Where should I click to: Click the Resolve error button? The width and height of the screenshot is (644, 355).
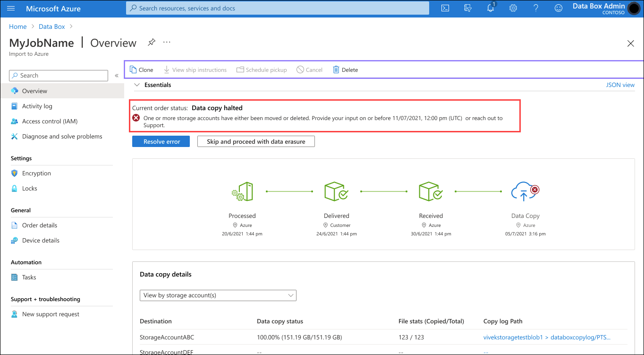pyautogui.click(x=161, y=141)
